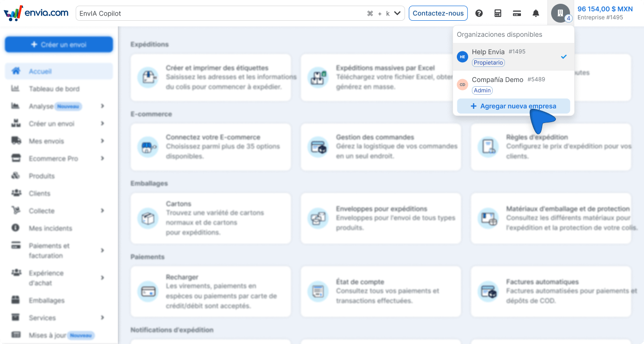644x344 pixels.
Task: Expand Paiements et facturation submenu chevron
Action: [102, 251]
